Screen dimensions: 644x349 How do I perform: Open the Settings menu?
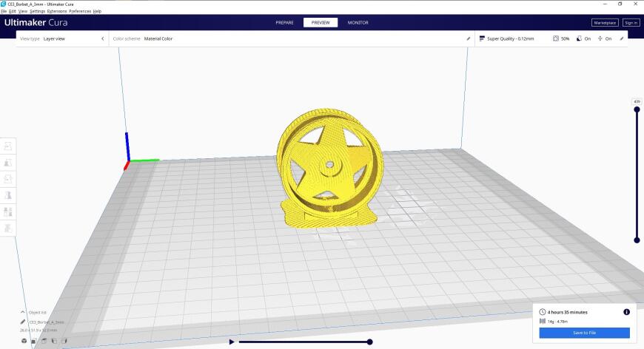click(37, 11)
